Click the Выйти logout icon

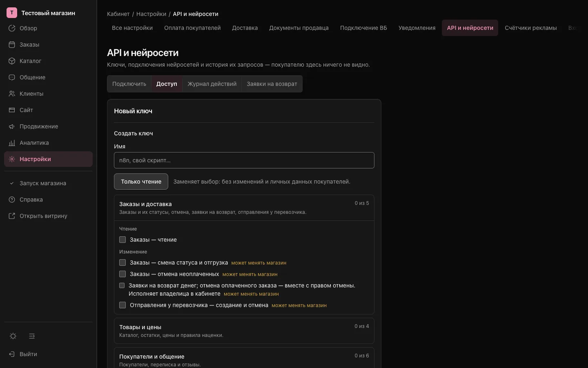click(x=12, y=354)
